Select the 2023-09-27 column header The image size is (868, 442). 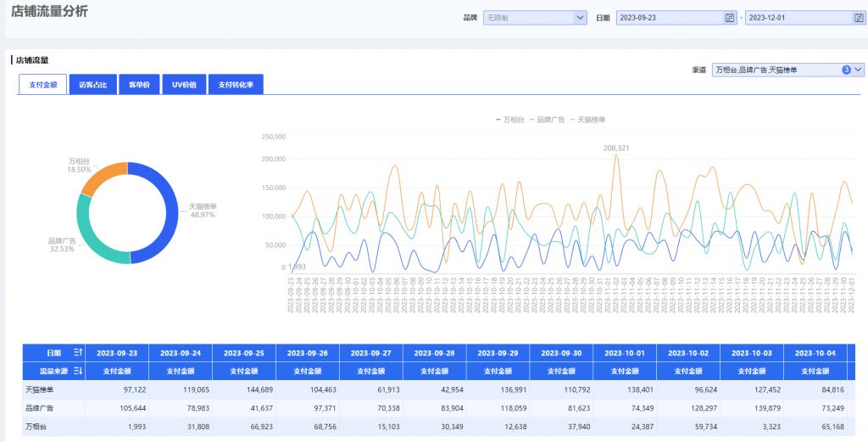[371, 353]
